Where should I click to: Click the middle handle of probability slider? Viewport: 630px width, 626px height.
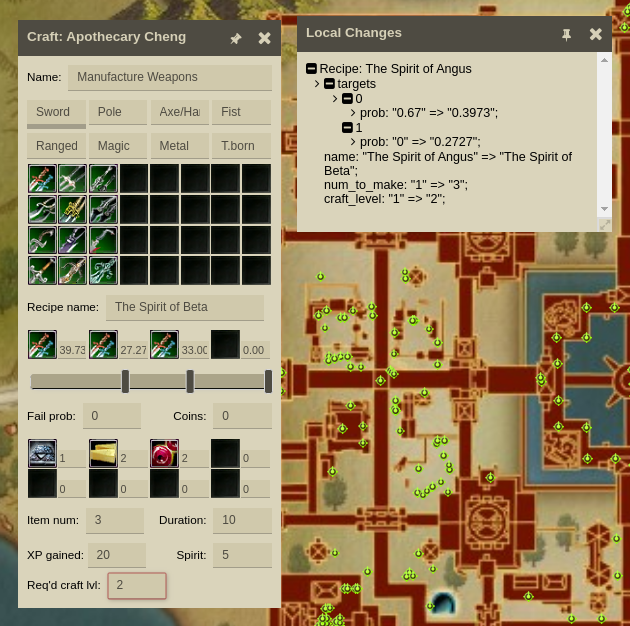point(190,381)
